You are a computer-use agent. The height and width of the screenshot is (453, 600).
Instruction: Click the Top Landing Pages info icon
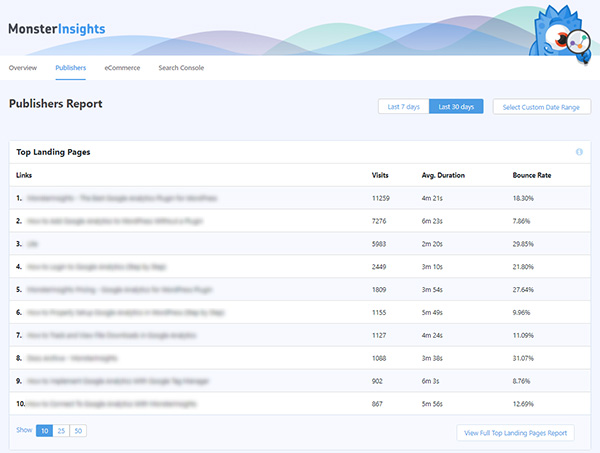[579, 152]
